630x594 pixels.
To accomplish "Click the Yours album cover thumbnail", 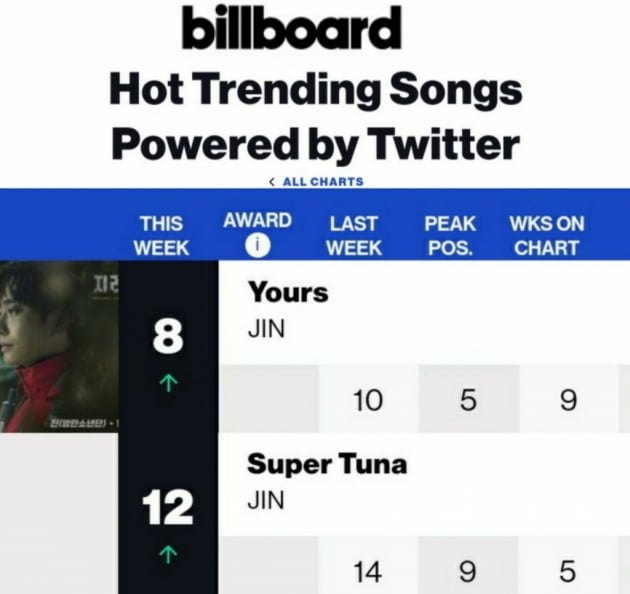I will click(x=59, y=346).
